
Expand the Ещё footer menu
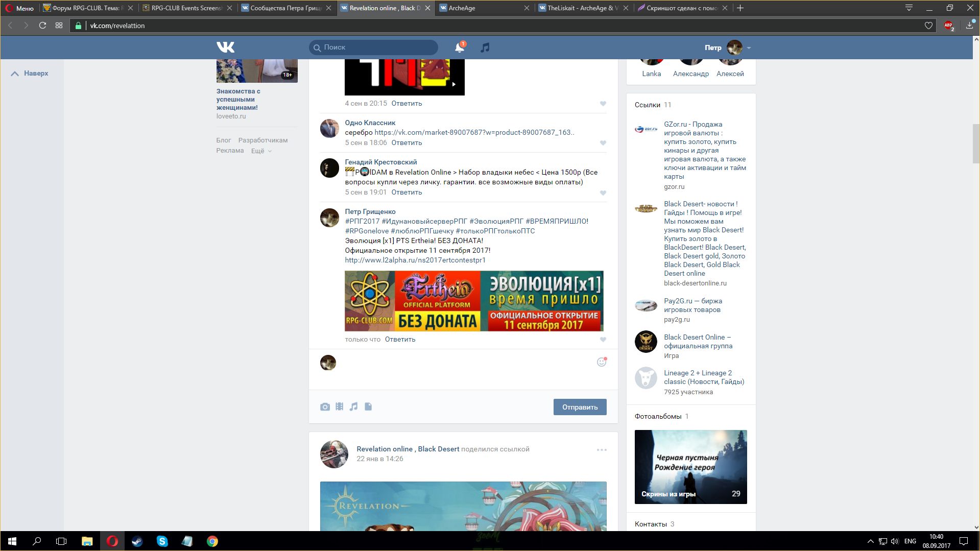261,151
